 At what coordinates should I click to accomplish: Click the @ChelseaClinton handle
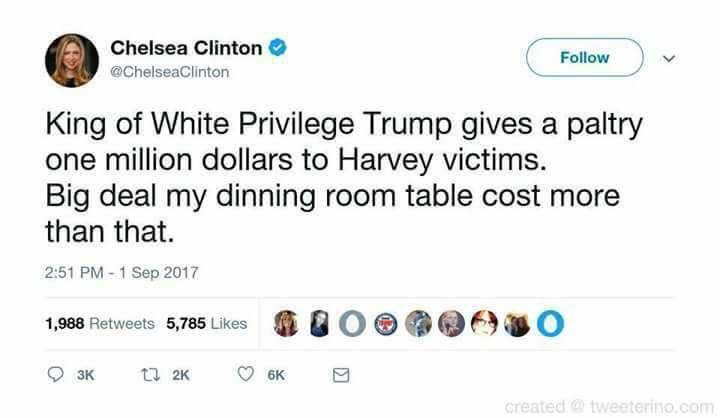pos(169,72)
